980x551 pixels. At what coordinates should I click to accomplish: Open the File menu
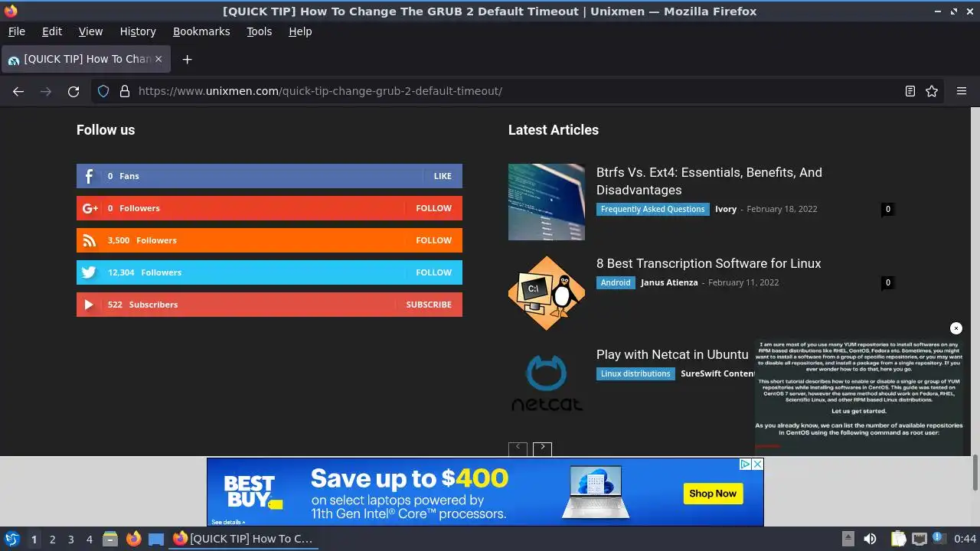pos(16,31)
